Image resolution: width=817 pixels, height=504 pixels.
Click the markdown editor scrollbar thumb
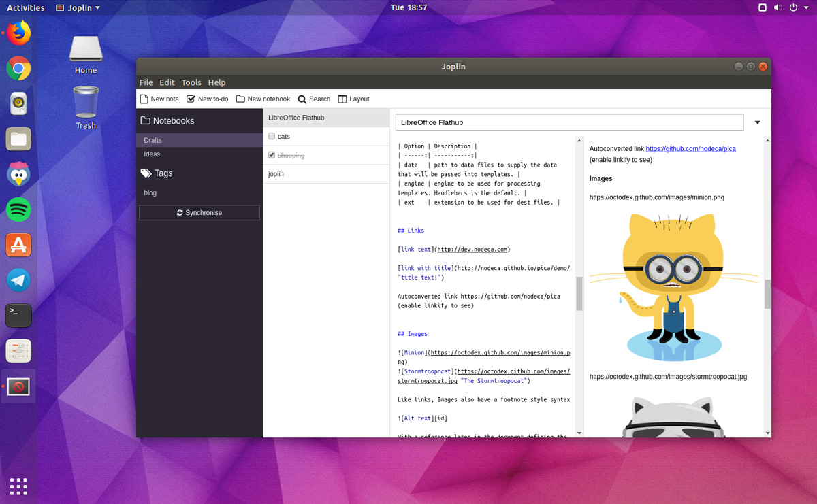coord(579,293)
